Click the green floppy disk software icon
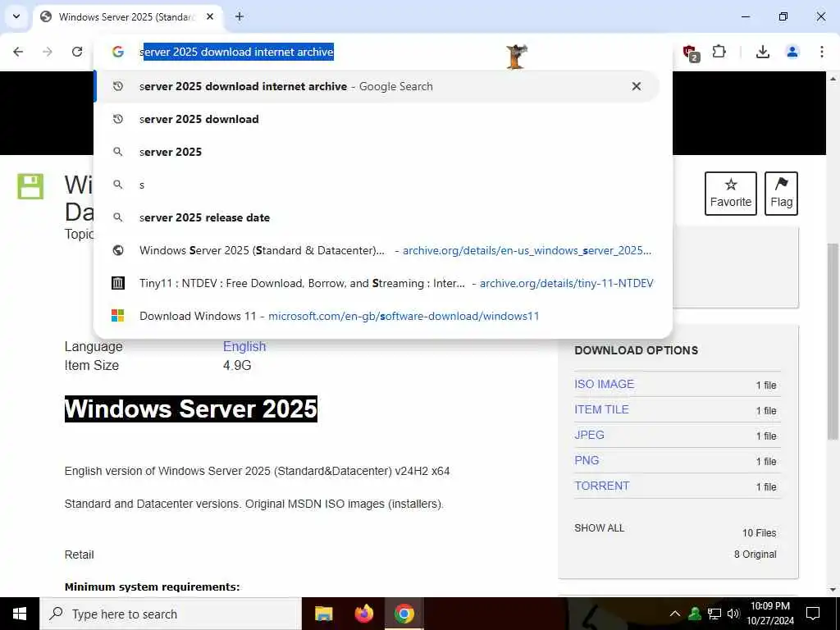 pos(30,186)
